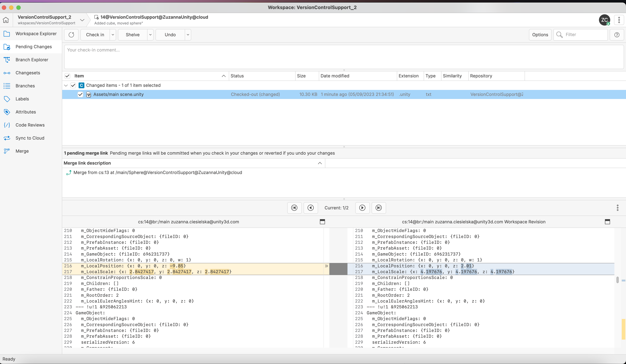
Task: Click the check-in comment text field
Action: coord(344,57)
